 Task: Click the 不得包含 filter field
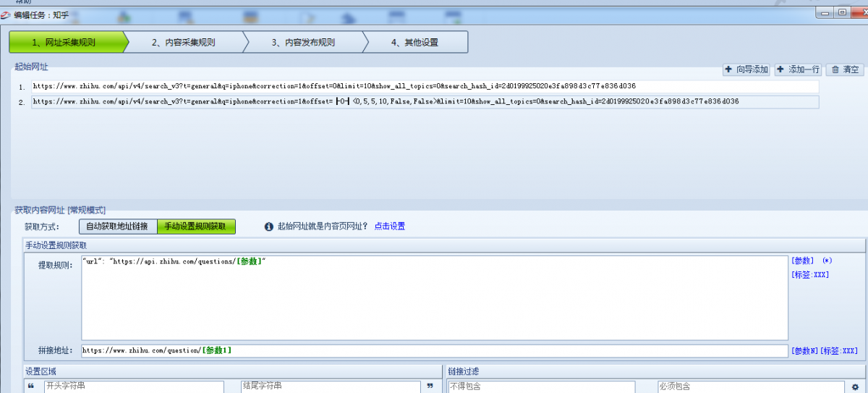pyautogui.click(x=541, y=386)
